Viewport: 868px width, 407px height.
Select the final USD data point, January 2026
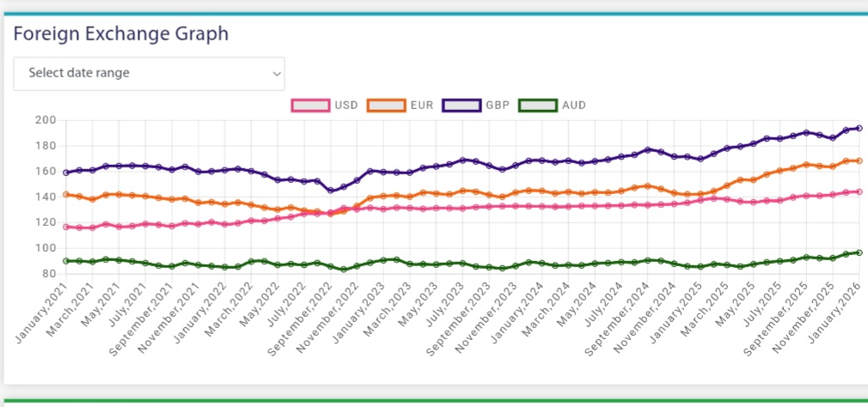click(859, 191)
